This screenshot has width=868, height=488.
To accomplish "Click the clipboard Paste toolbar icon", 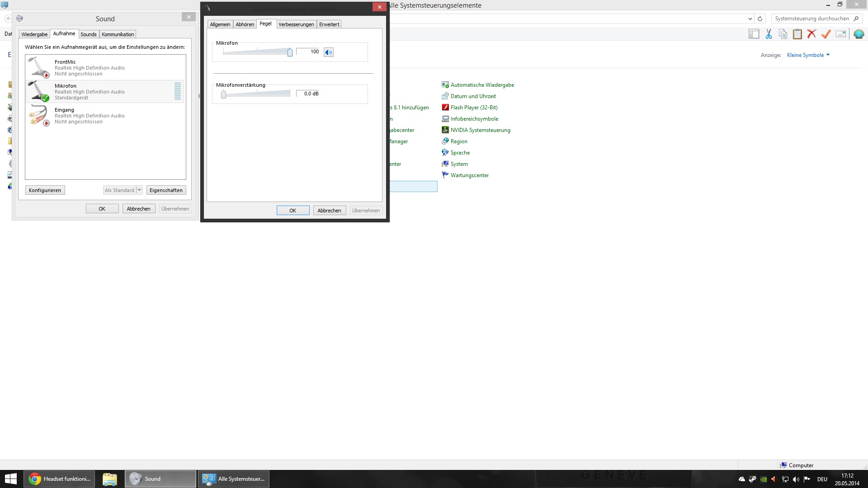I will tap(797, 34).
